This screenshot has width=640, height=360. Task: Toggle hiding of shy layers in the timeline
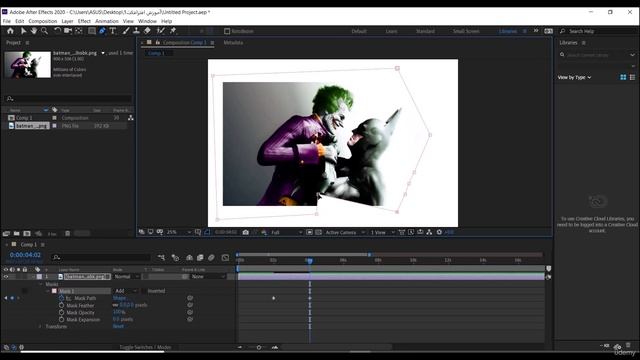189,258
